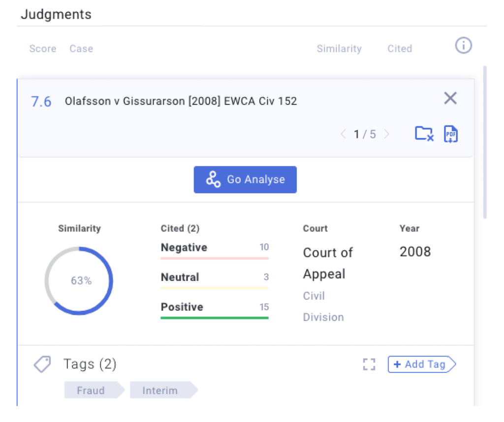
Task: Open the Positive citations row
Action: pyautogui.click(x=215, y=308)
